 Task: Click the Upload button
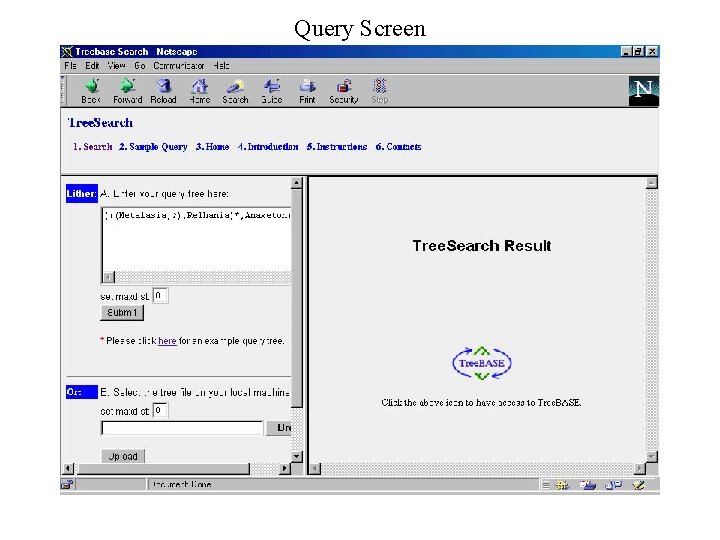click(123, 456)
